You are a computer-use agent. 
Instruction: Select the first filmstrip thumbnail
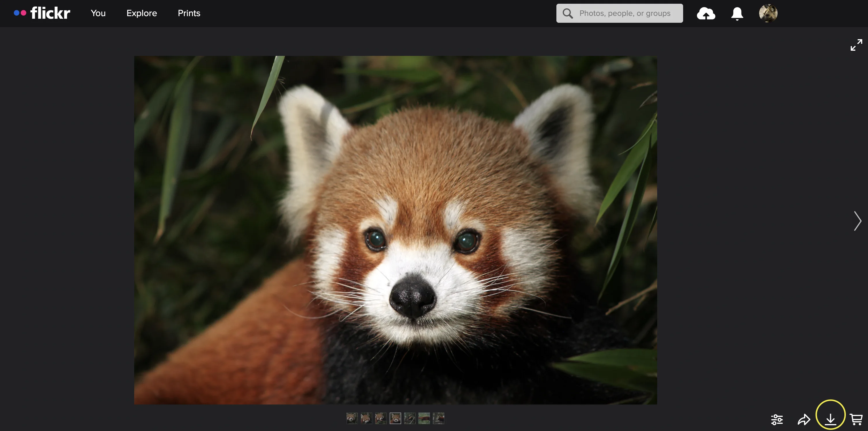coord(352,418)
